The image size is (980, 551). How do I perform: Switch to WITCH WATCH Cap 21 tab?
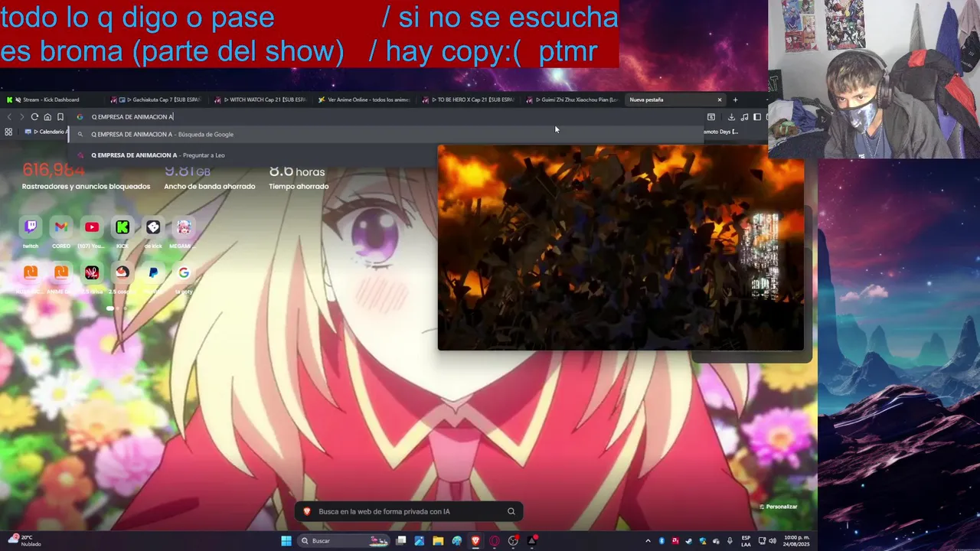click(x=260, y=99)
